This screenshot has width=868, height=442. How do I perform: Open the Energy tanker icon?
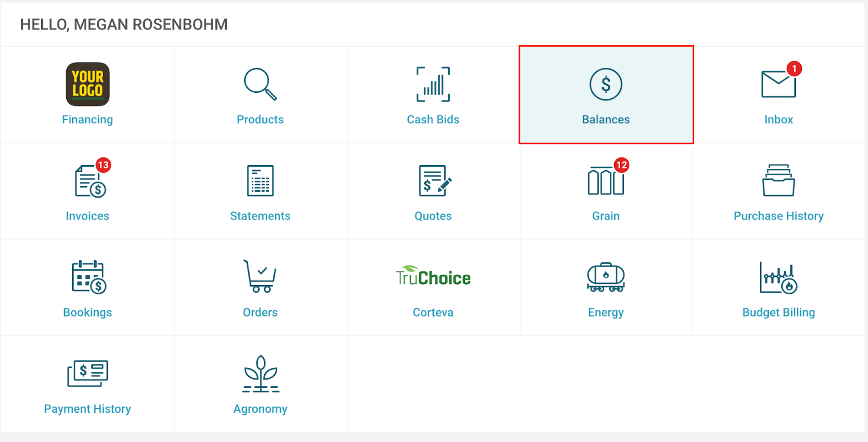[606, 277]
